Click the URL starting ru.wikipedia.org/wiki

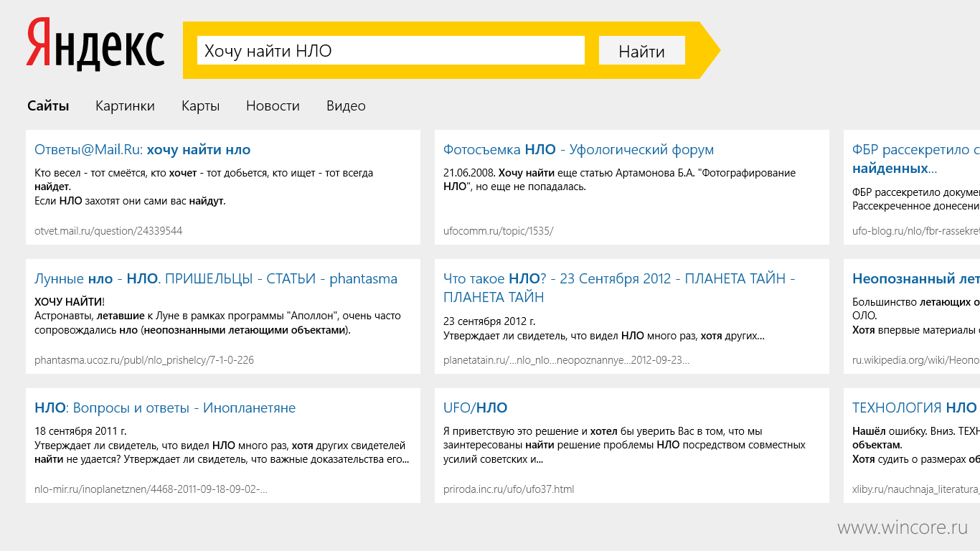coord(916,359)
